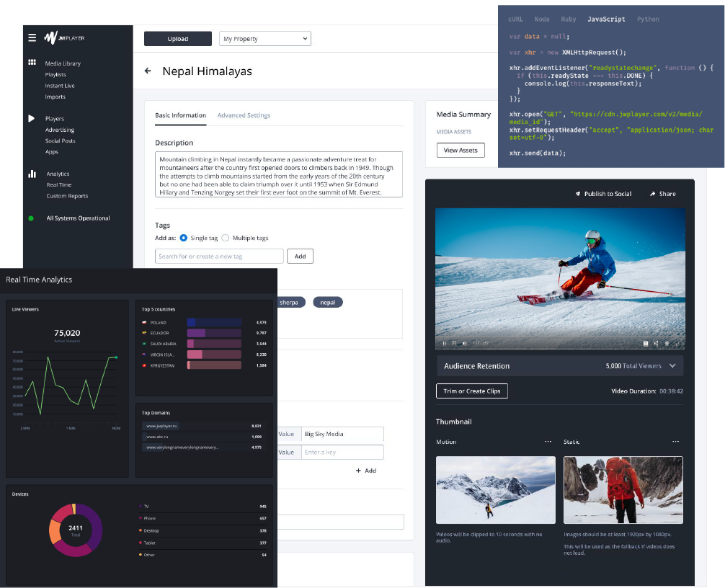Open the hamburger menu in the sidebar
Image resolution: width=725 pixels, height=588 pixels.
(31, 37)
